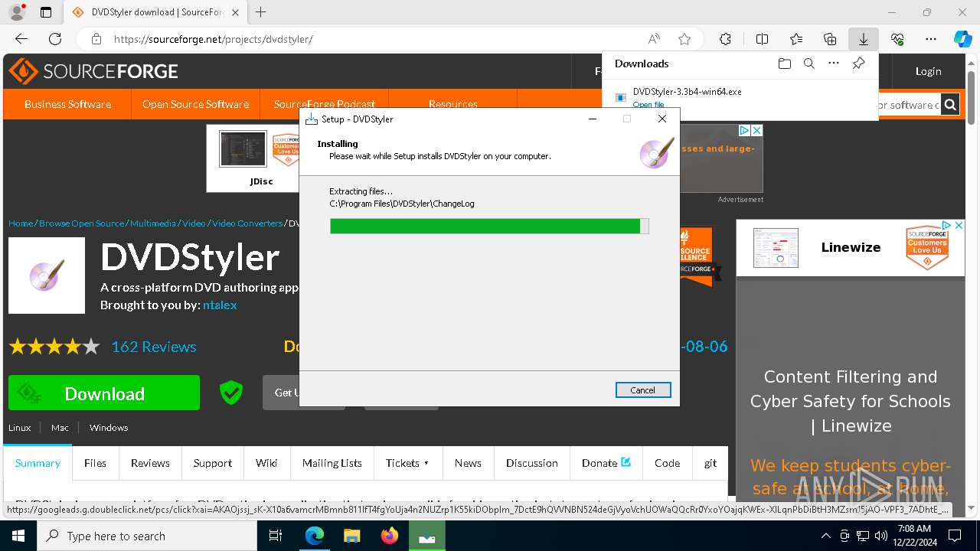
Task: Open the Mailing Lists tab
Action: [x=332, y=463]
